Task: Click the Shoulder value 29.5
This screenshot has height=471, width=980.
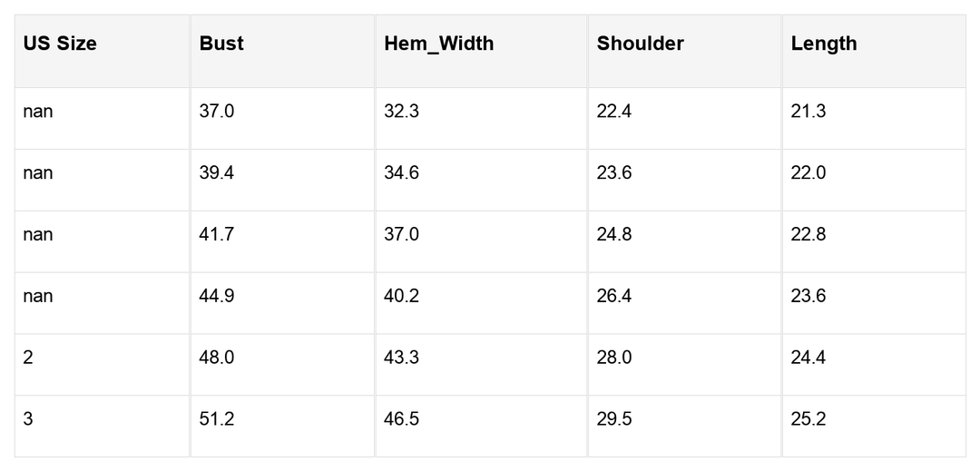Action: click(x=614, y=419)
